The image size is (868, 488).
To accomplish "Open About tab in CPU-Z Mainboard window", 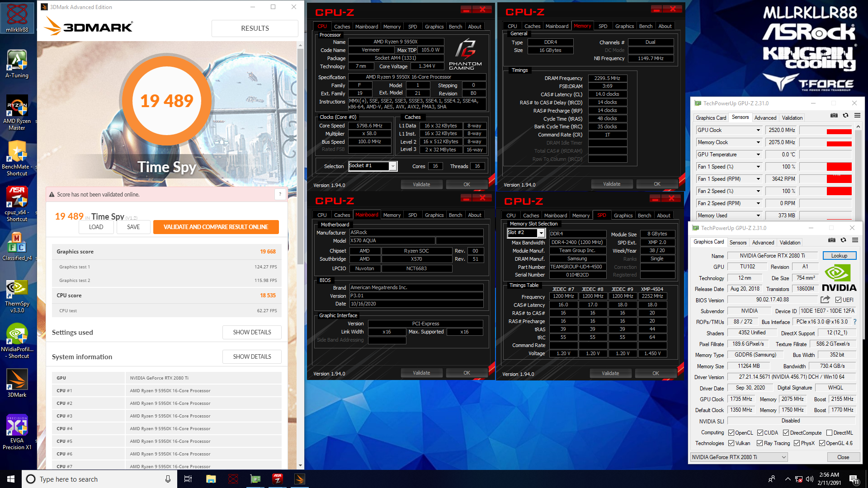I will [x=474, y=215].
